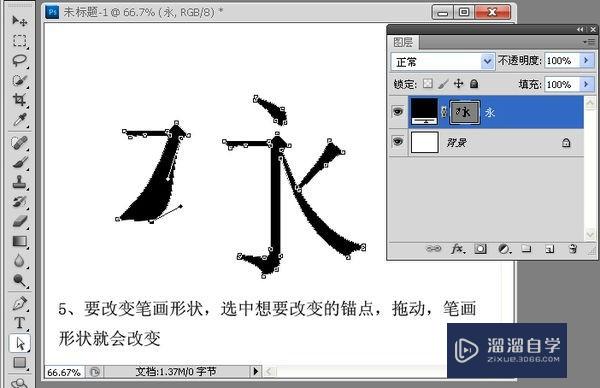Hide the 永 shape layer
This screenshot has width=600, height=388.
click(x=398, y=112)
